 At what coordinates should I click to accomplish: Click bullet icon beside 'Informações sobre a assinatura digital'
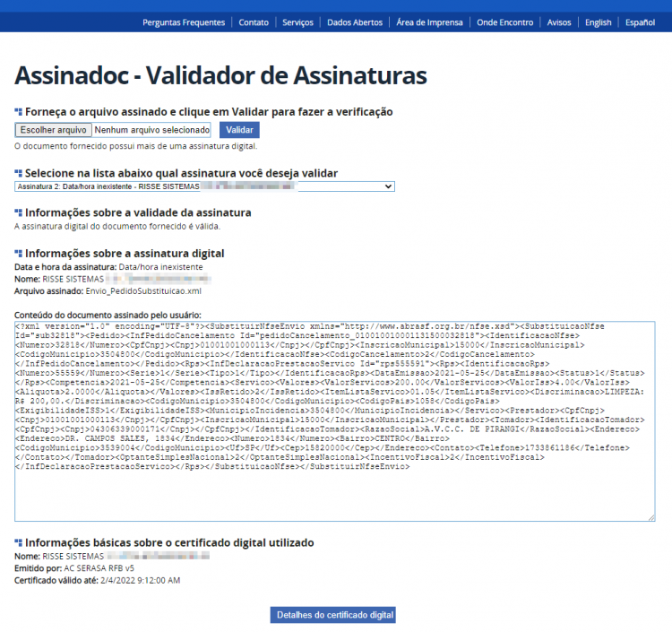point(19,254)
